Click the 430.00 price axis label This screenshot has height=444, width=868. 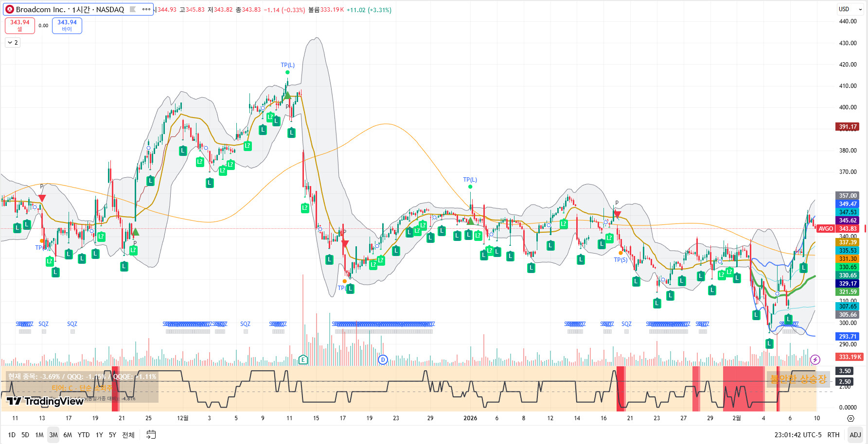(x=848, y=43)
